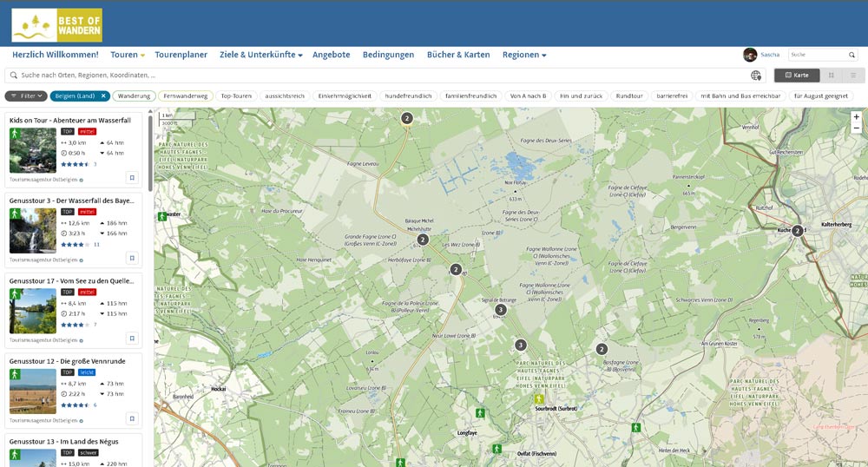This screenshot has height=467, width=868.
Task: Open cluster marker 2 above Bosfagne label
Action: point(602,349)
